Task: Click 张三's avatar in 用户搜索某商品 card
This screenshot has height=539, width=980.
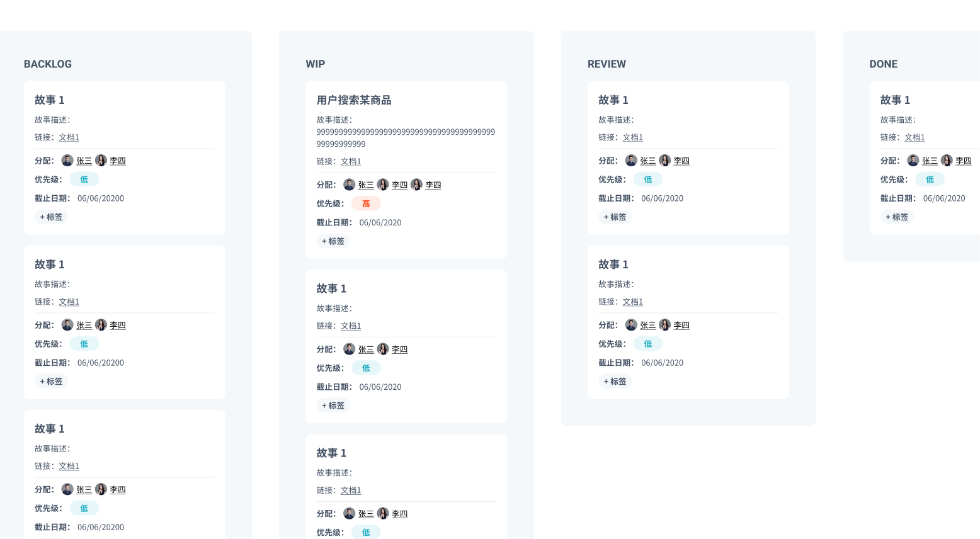Action: pyautogui.click(x=349, y=184)
